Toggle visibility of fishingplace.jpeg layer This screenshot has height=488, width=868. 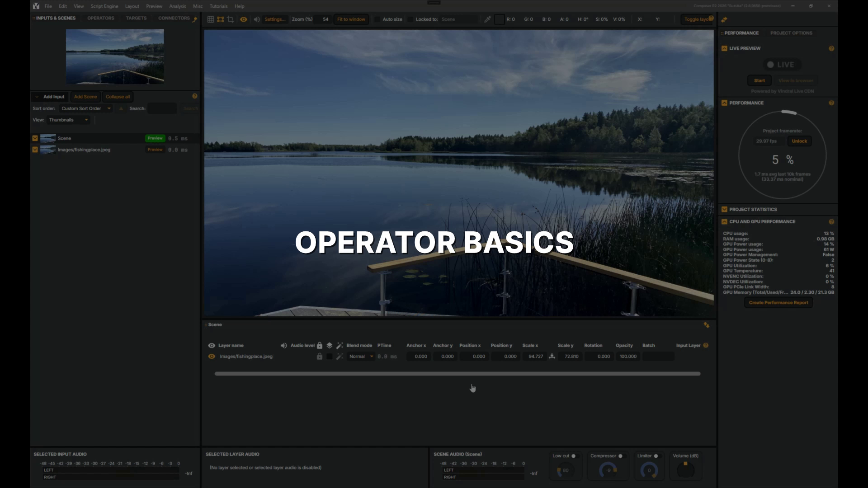(x=211, y=357)
